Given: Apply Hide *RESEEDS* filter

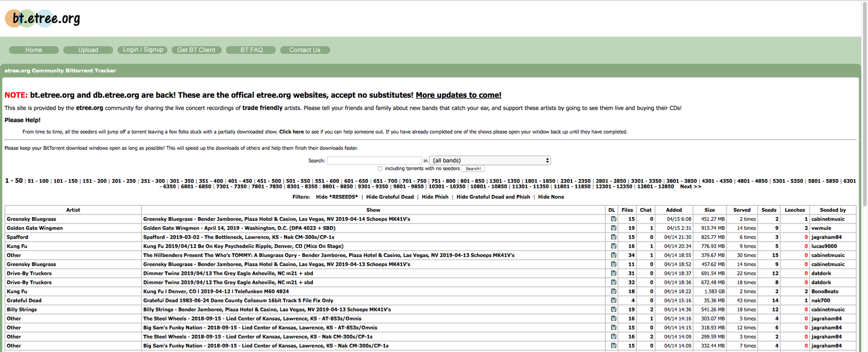Looking at the screenshot, I should (337, 197).
